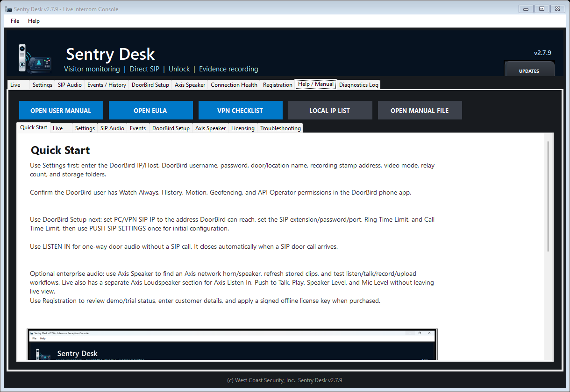The width and height of the screenshot is (570, 392).
Task: Click the paragraph starting 'Use Registration to review'
Action: pyautogui.click(x=205, y=301)
